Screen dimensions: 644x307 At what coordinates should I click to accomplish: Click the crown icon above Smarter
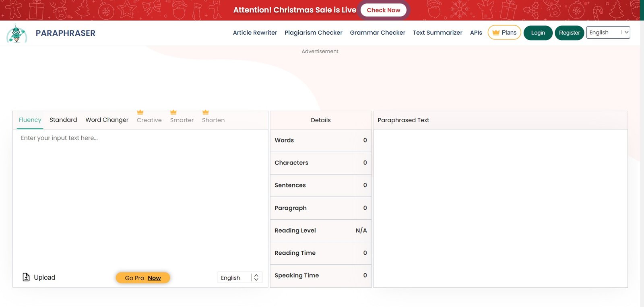tap(173, 112)
